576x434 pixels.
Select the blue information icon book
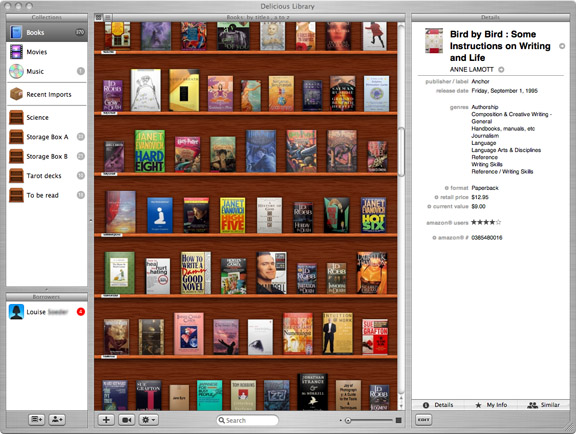pyautogui.click(x=160, y=215)
